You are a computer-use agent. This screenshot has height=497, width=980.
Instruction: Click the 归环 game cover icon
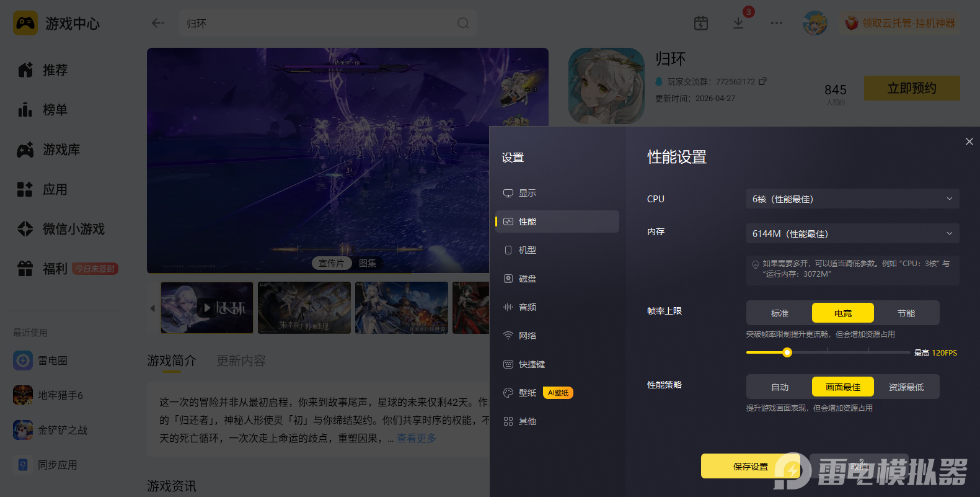(606, 86)
